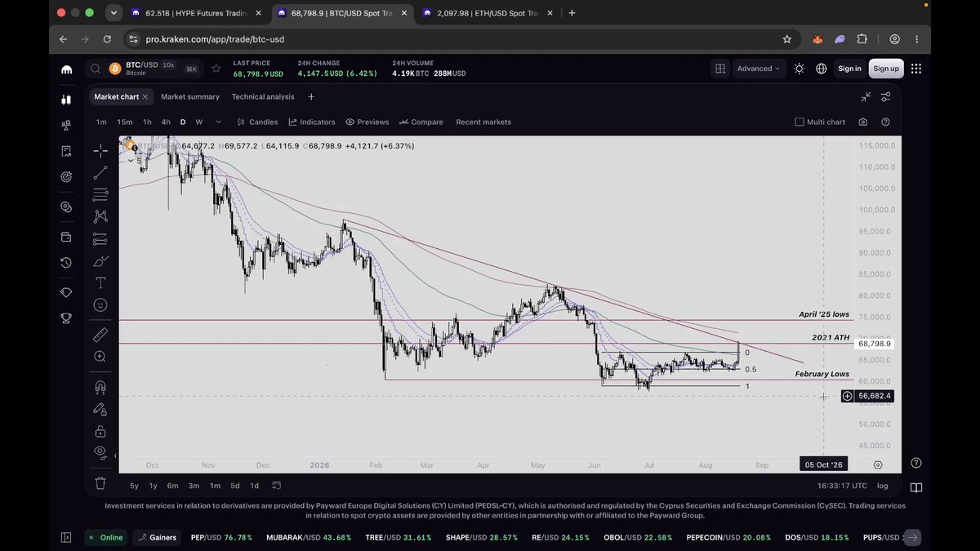980x551 pixels.
Task: Toggle the Previews eye option
Action: coord(367,122)
